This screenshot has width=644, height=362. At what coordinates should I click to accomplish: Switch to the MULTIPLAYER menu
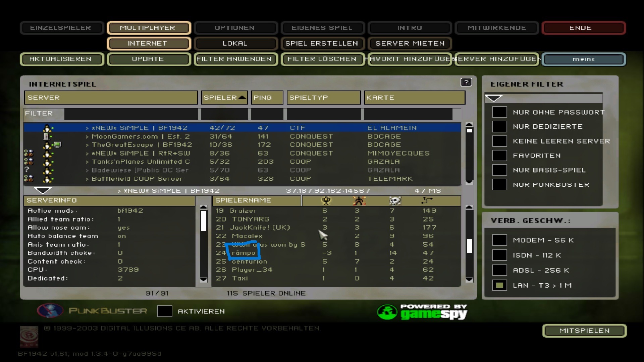(149, 28)
